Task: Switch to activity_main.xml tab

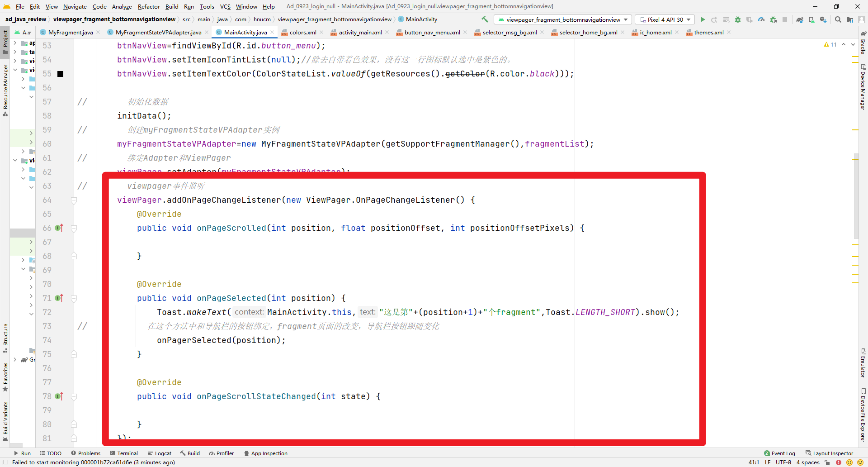Action: click(x=360, y=33)
